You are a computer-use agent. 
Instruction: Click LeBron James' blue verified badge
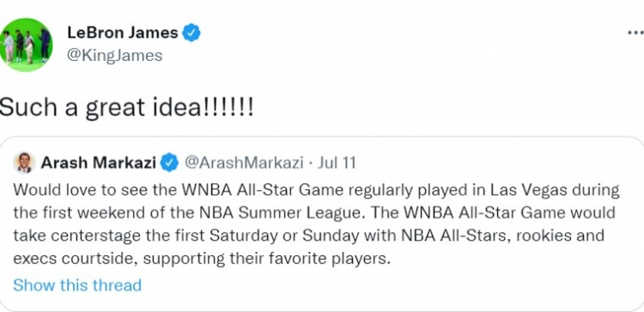point(191,33)
